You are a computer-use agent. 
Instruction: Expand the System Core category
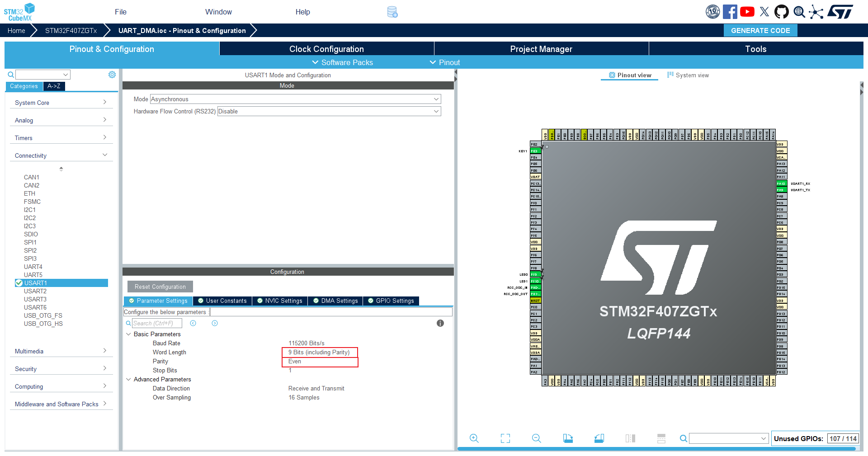coord(61,103)
